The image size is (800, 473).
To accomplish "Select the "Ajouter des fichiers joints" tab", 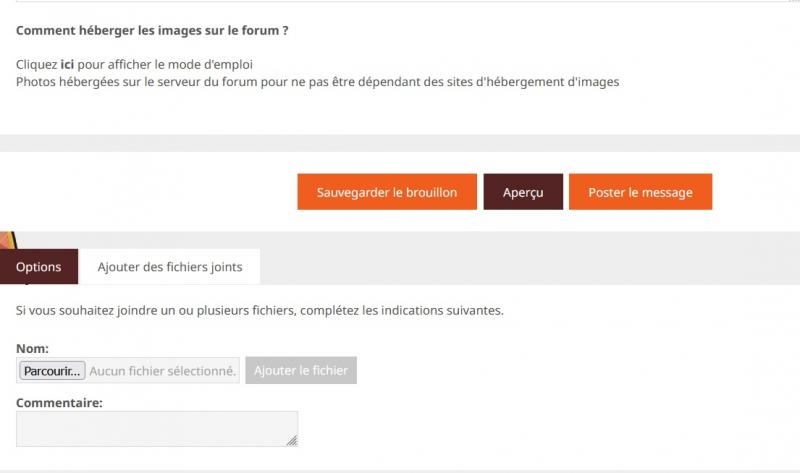I will pyautogui.click(x=170, y=267).
